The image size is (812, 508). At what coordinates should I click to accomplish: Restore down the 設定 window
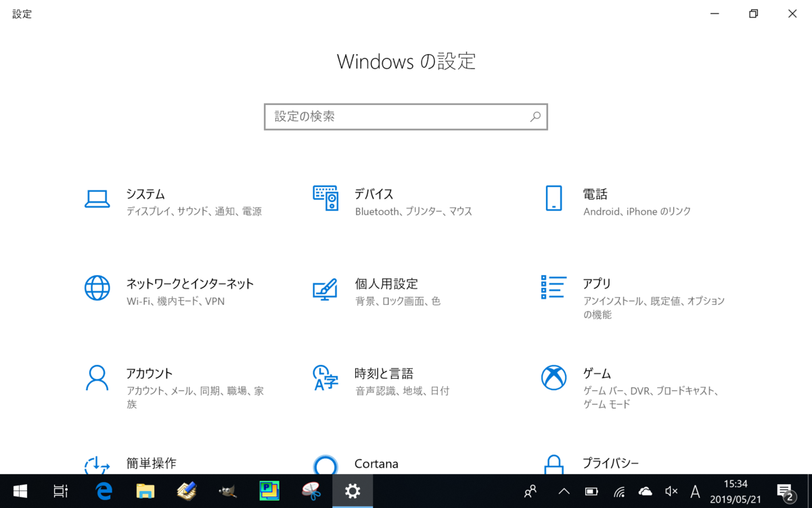coord(753,14)
